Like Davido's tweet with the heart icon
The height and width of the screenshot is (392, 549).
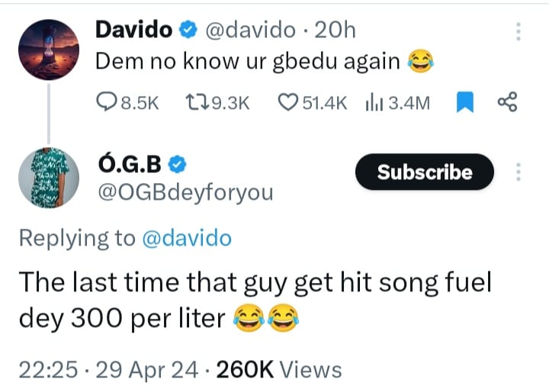coord(288,102)
